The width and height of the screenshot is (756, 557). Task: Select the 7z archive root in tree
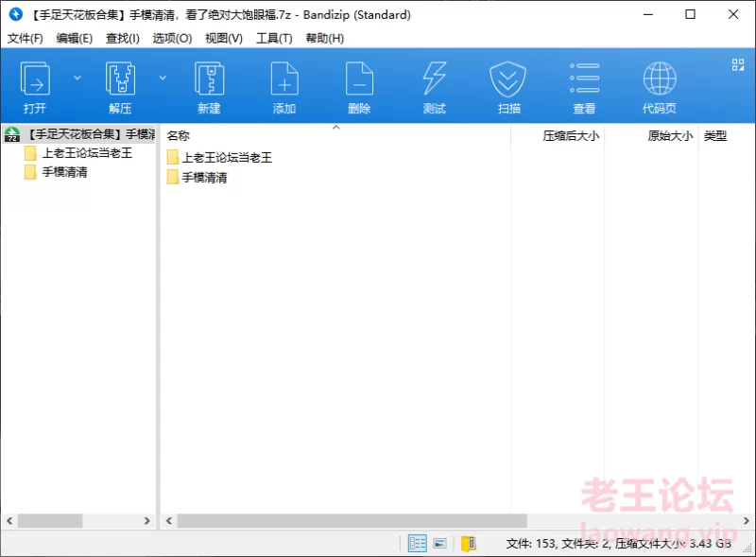[x=79, y=133]
